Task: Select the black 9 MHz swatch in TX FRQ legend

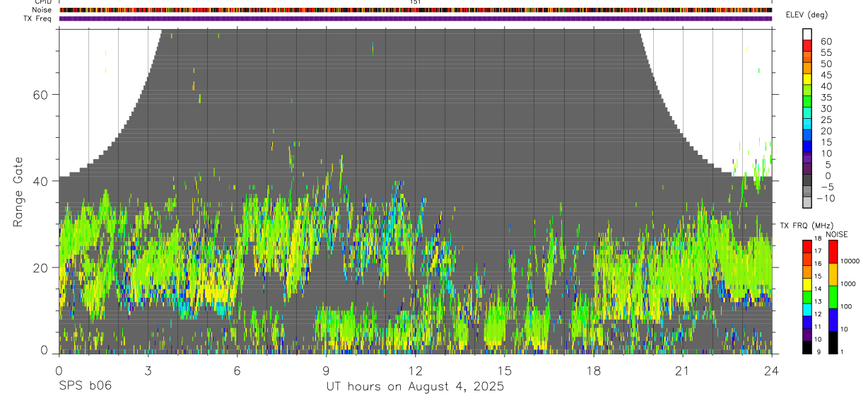Action: click(807, 347)
